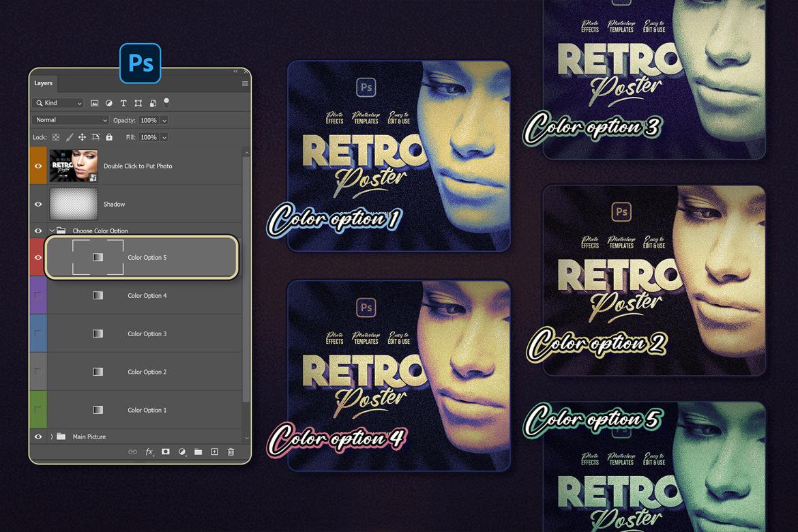This screenshot has width=798, height=532.
Task: Show the Color Option 3 layer
Action: point(38,334)
